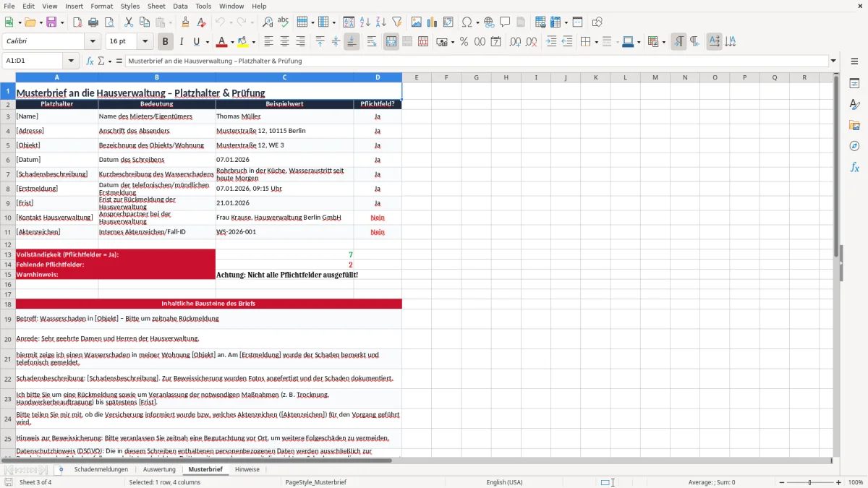This screenshot has width=868, height=488.
Task: Click zoom in plus button
Action: tap(838, 482)
